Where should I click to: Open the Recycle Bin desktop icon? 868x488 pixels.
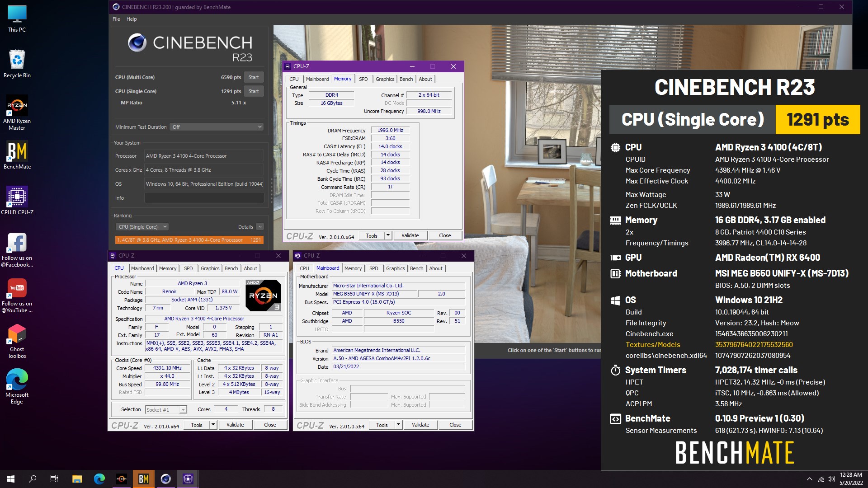[x=17, y=64]
